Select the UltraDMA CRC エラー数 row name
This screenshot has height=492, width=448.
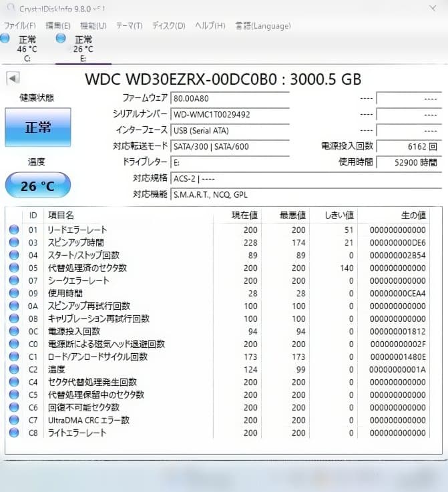(x=89, y=420)
